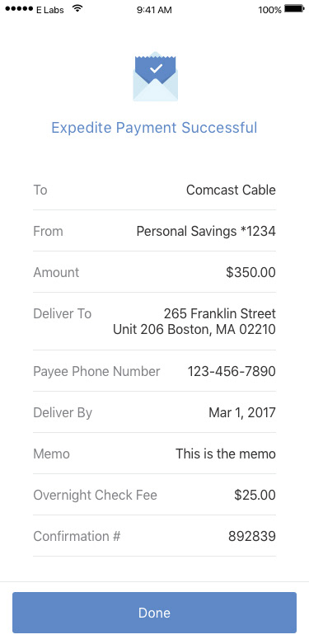Tap the Overnight Check Fee label

(96, 495)
